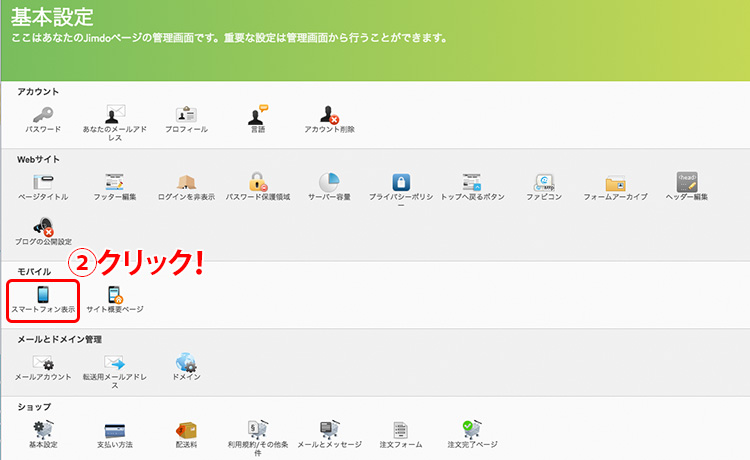Click the スマートフォン表示 phone icon

point(43,295)
